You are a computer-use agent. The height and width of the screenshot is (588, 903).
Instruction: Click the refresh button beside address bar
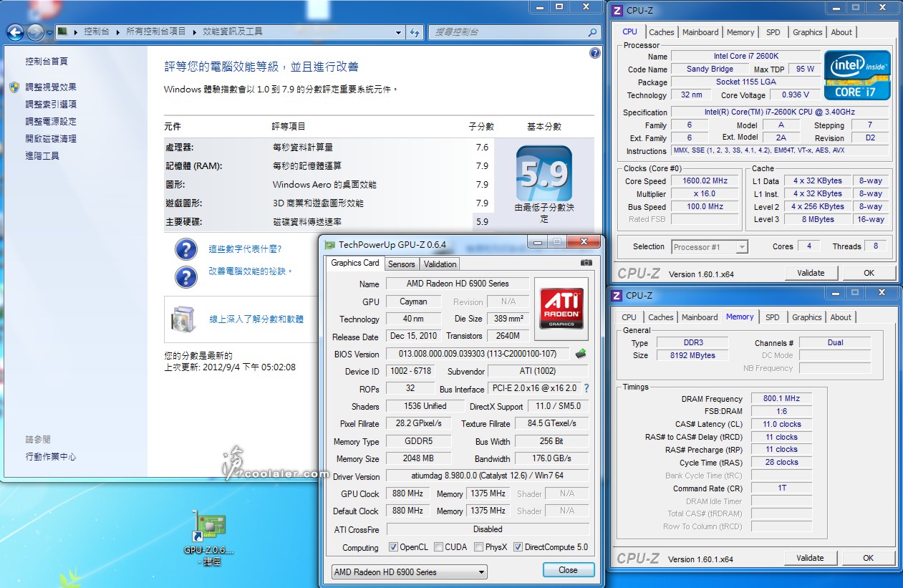pyautogui.click(x=415, y=32)
